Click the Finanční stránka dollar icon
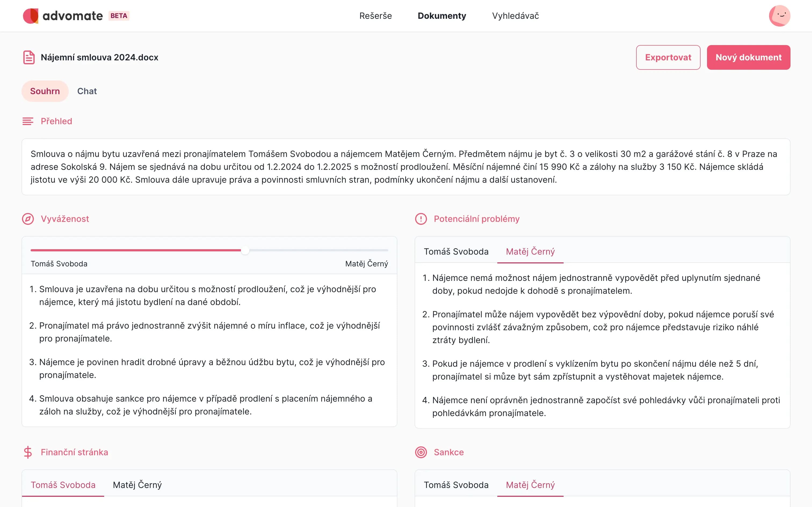The image size is (812, 507). (28, 452)
